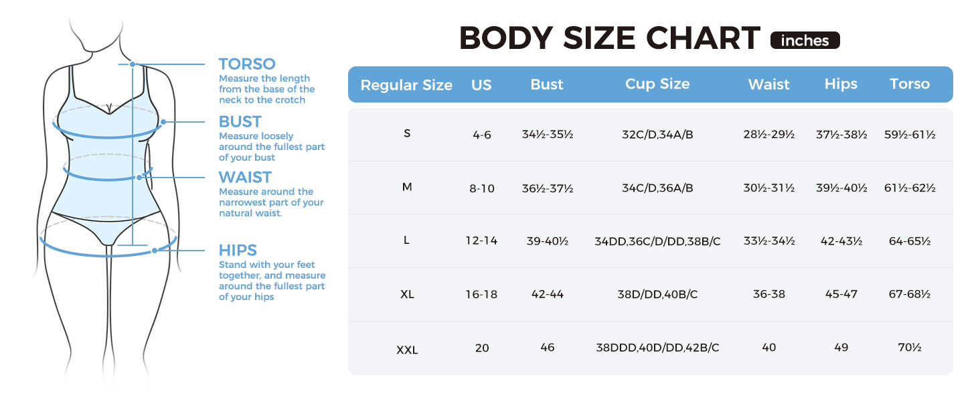Click the "Torso" column header in table
Image resolution: width=980 pixels, height=402 pixels.
click(909, 84)
